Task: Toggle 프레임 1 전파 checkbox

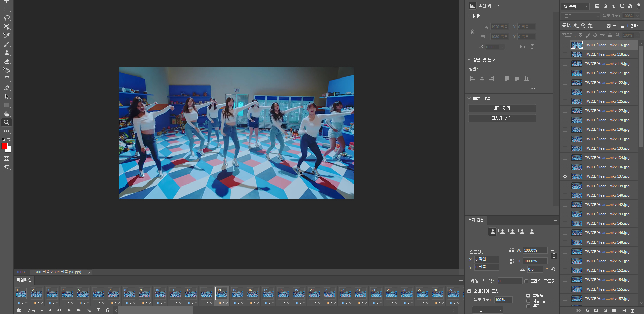Action: 608,26
